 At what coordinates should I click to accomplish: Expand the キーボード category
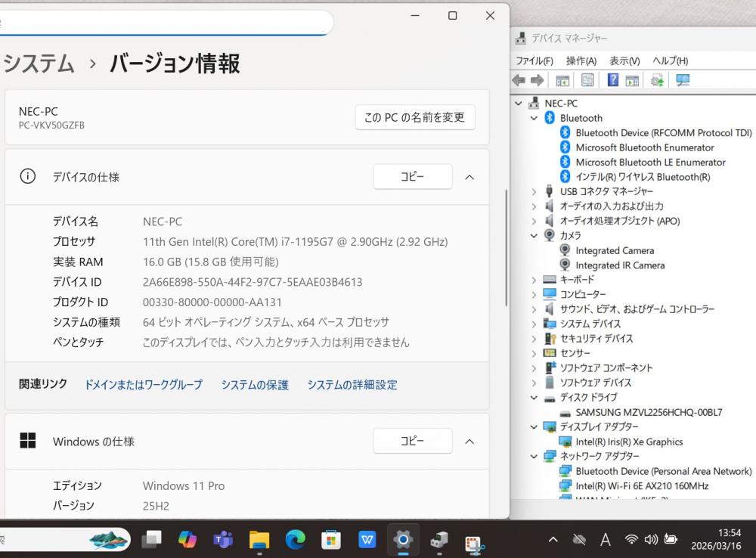click(x=534, y=280)
